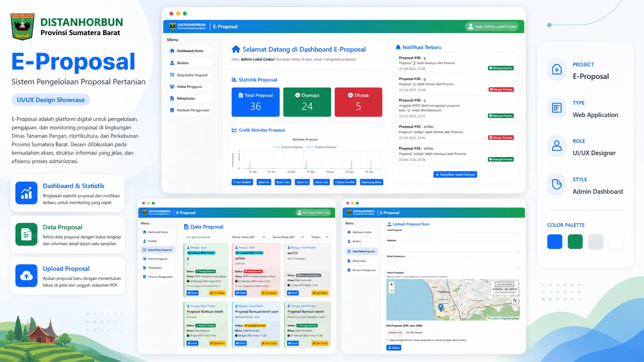Screen dimensions: 644x362
Task: Click the DISTANHORBUN logo in Dashboard window header
Action: click(173, 27)
